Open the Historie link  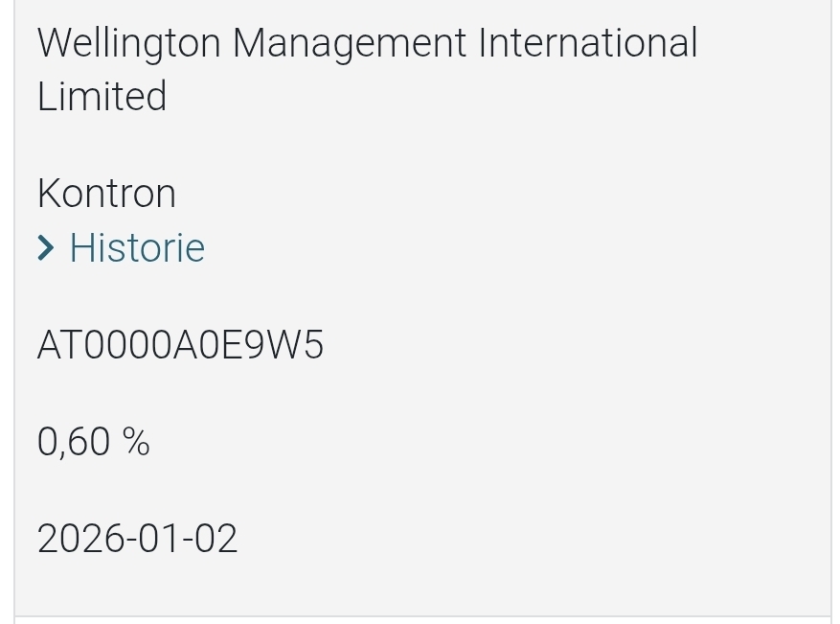click(x=137, y=248)
